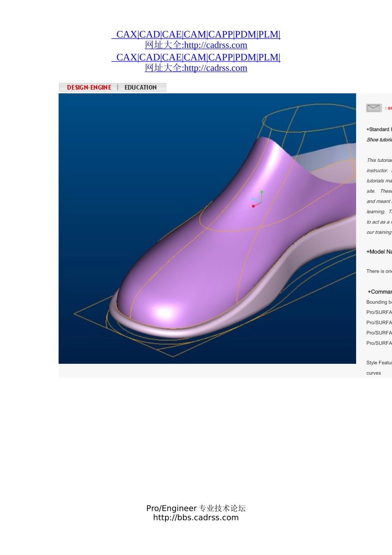
Task: Select the first Pro/SURFA command entry
Action: (379, 312)
